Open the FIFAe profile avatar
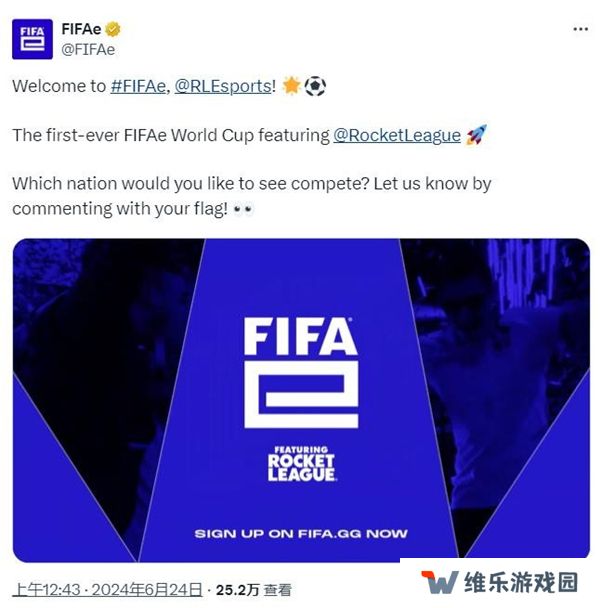 tap(32, 39)
